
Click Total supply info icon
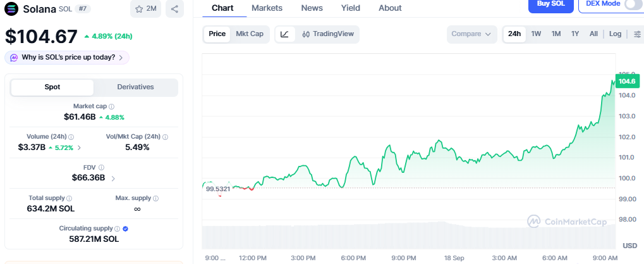click(x=70, y=198)
